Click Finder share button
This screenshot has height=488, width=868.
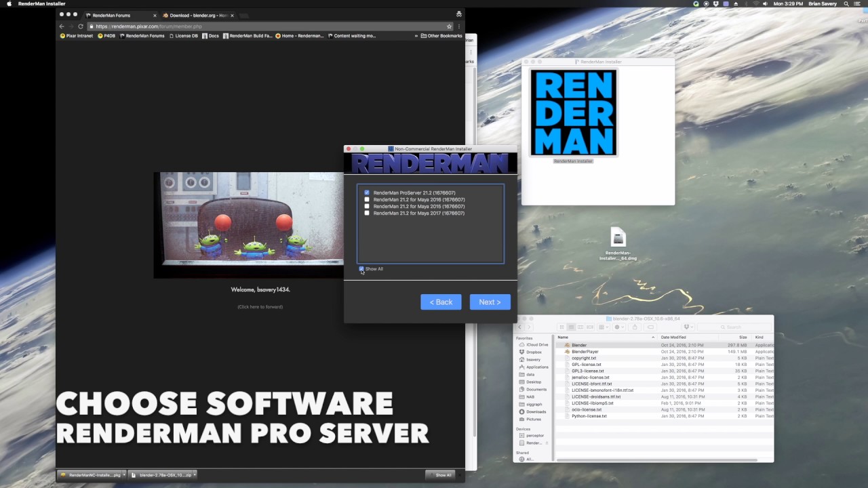click(x=635, y=327)
